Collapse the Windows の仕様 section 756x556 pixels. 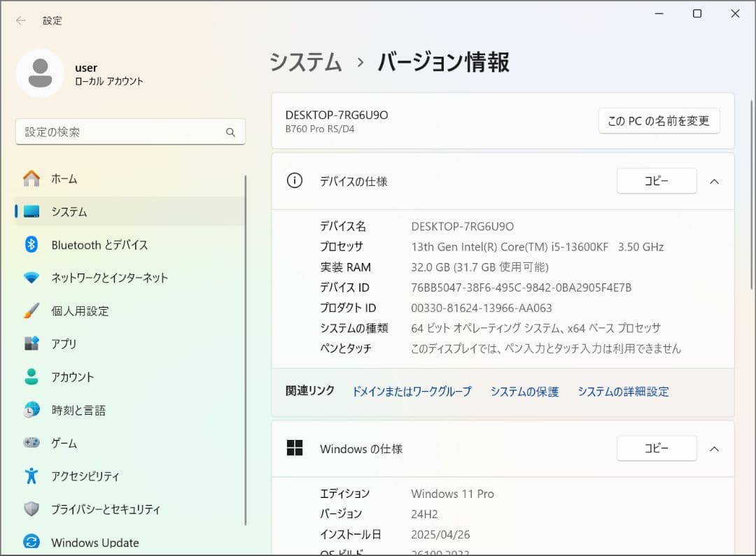pos(714,448)
